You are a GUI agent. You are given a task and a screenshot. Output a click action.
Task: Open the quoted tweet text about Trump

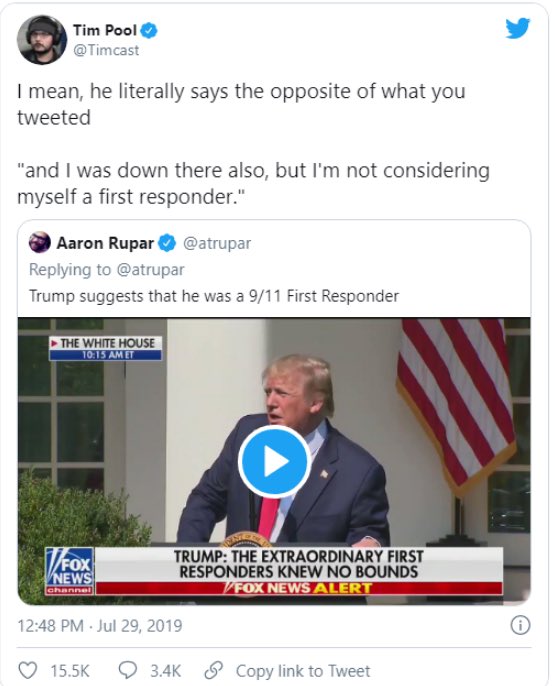(214, 296)
